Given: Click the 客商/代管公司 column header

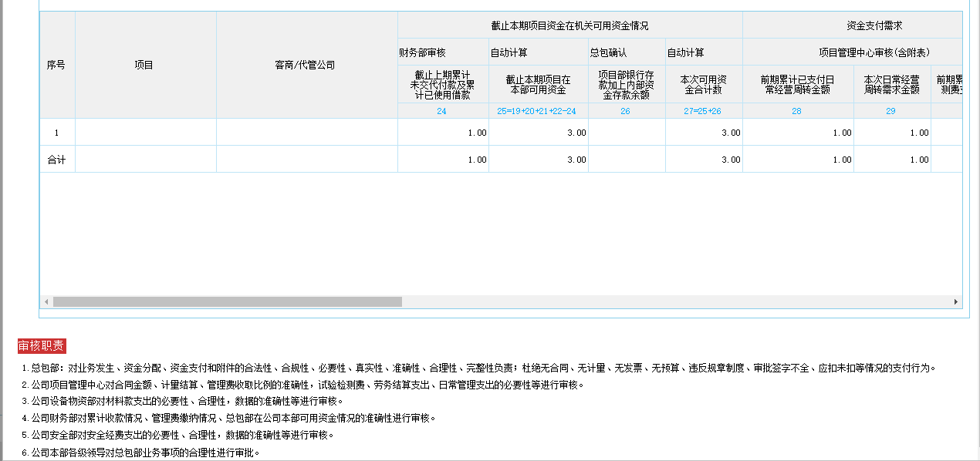Looking at the screenshot, I should pos(306,66).
